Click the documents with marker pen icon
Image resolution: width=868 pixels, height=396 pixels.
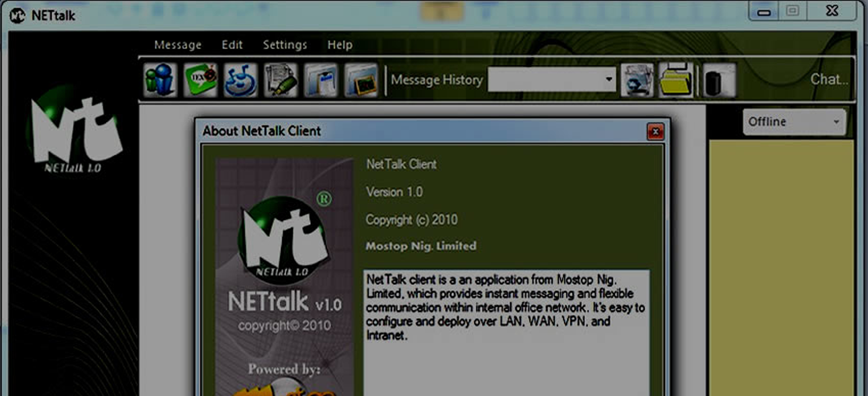[x=281, y=80]
